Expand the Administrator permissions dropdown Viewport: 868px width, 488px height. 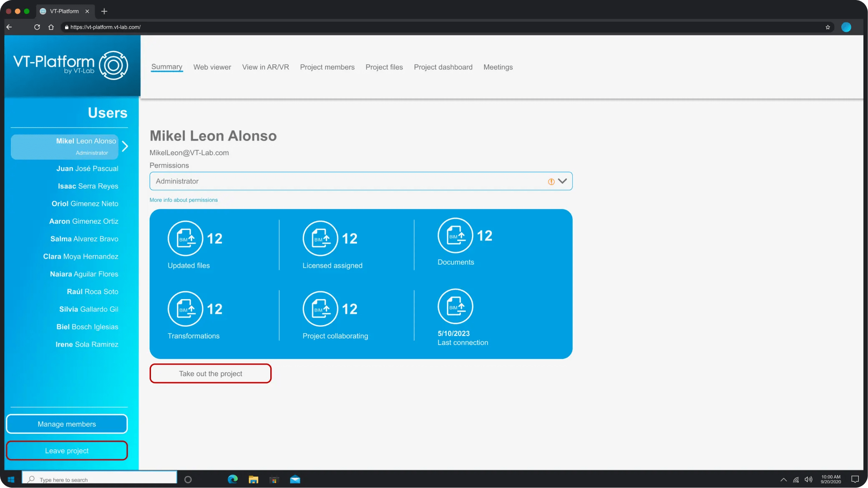tap(562, 181)
